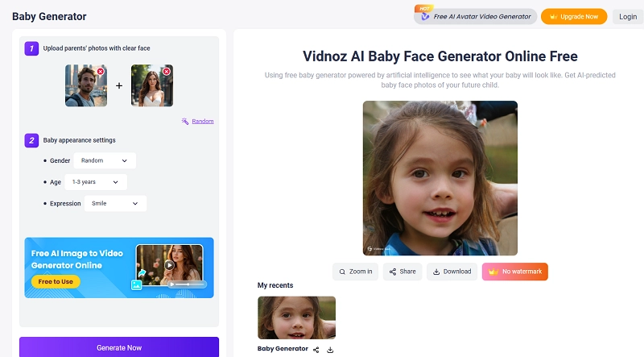Click the magic wand Random icon
This screenshot has width=644, height=357.
tap(185, 122)
